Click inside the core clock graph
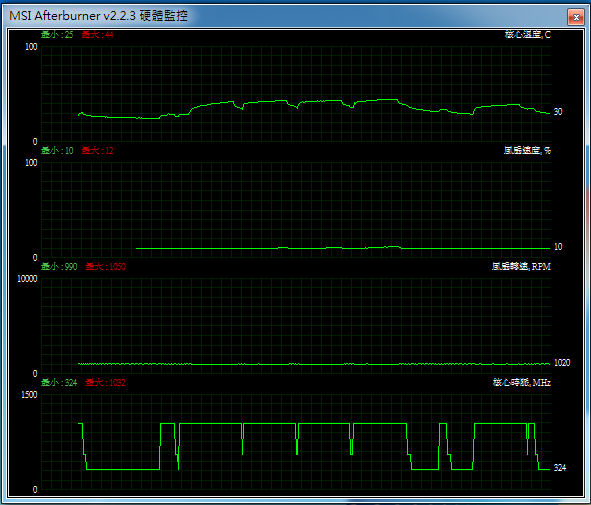The height and width of the screenshot is (505, 591). coord(296,442)
